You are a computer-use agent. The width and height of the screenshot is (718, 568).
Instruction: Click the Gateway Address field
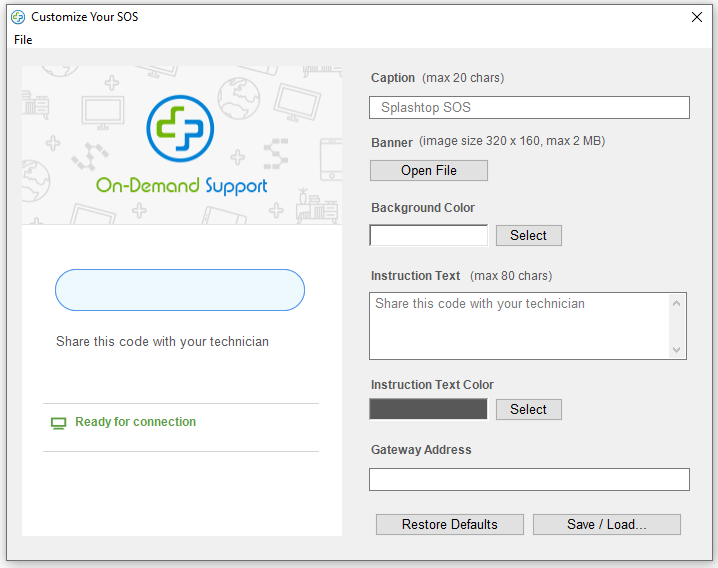(x=529, y=479)
